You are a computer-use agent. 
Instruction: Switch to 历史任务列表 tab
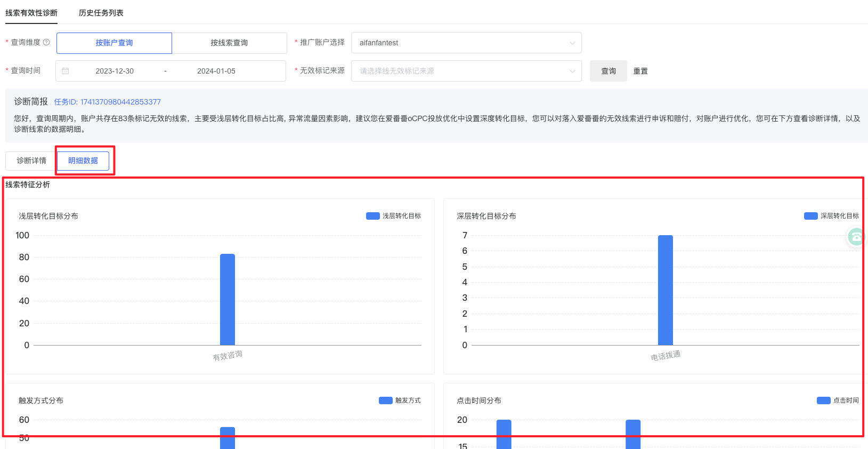coord(101,13)
